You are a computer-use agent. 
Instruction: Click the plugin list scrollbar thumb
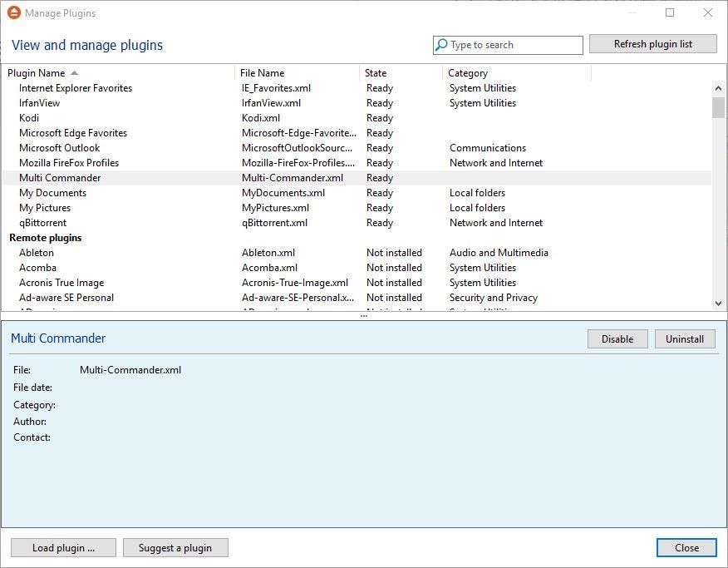[718, 107]
